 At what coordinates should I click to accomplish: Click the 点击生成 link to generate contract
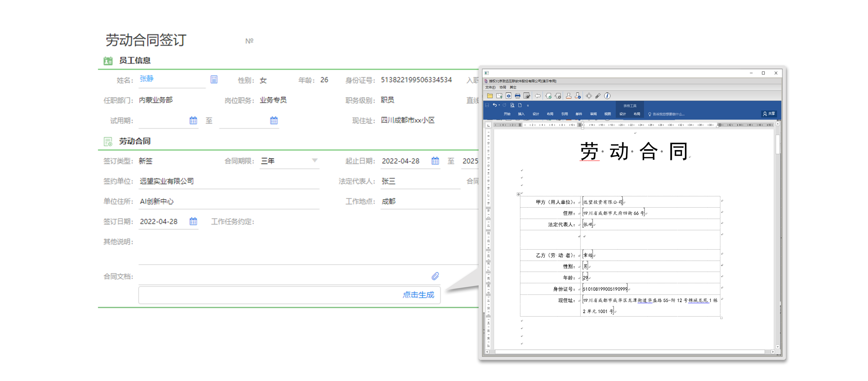point(419,295)
